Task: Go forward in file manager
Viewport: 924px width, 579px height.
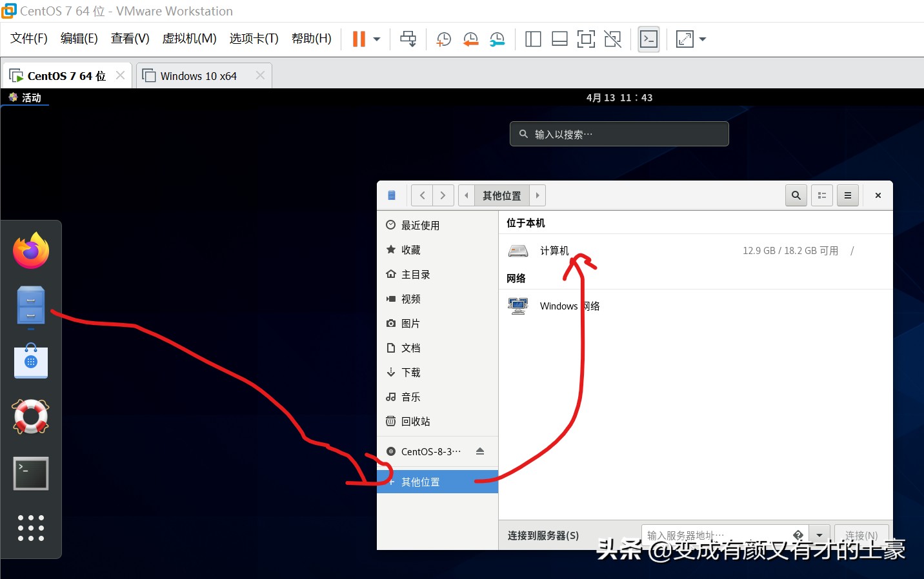Action: coord(443,195)
